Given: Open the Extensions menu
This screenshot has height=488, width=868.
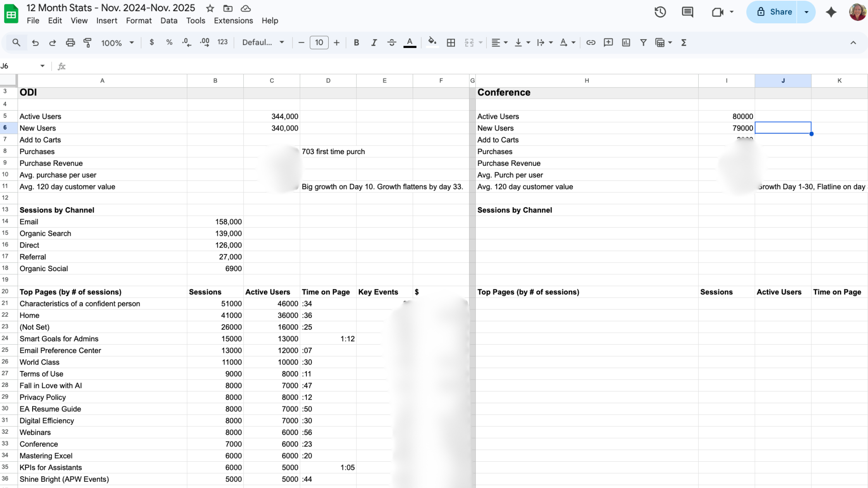Looking at the screenshot, I should pos(233,21).
